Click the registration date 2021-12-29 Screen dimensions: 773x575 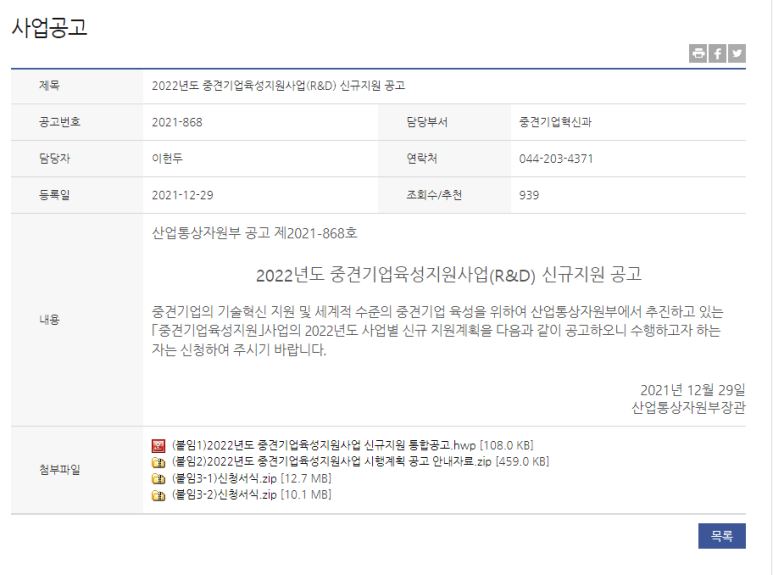182,195
